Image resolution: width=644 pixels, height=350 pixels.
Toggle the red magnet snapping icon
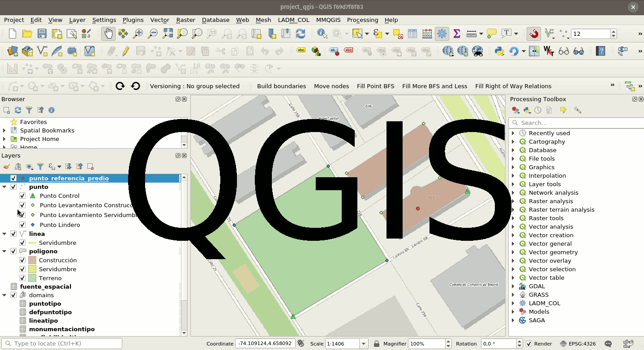pyautogui.click(x=533, y=34)
